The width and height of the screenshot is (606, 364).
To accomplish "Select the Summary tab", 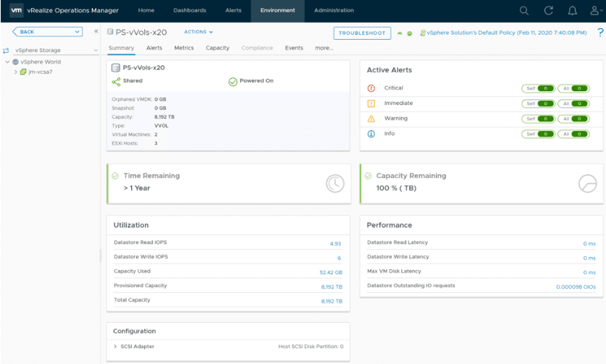I will pyautogui.click(x=122, y=48).
